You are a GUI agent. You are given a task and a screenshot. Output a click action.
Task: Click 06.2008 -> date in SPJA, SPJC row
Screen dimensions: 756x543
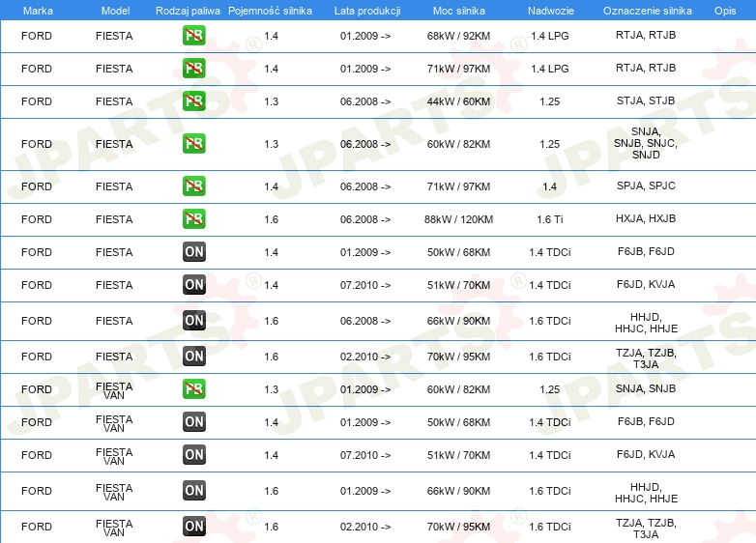365,186
